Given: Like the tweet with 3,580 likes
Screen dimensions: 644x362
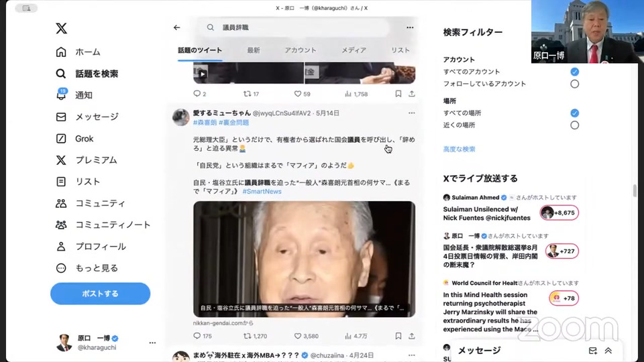Looking at the screenshot, I should click(x=307, y=336).
